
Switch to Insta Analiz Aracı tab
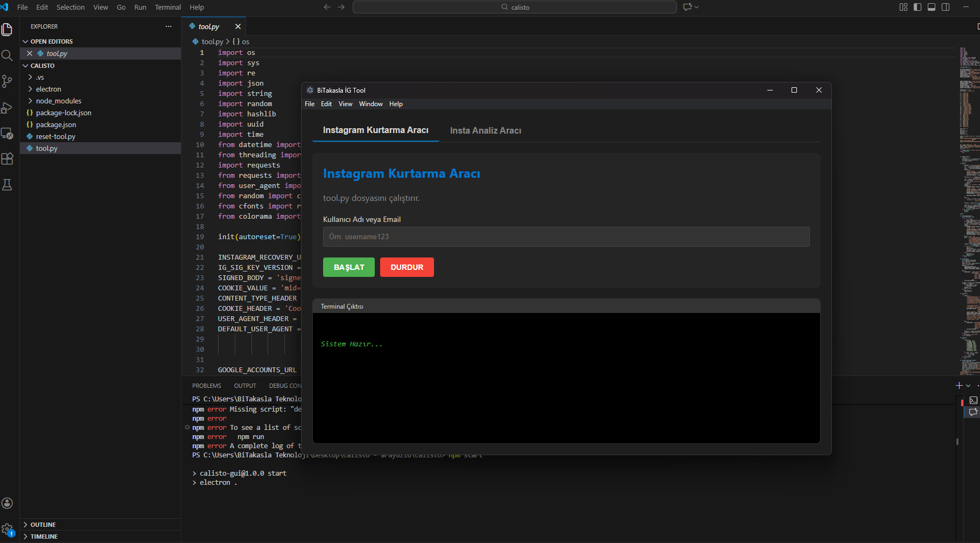tap(486, 131)
